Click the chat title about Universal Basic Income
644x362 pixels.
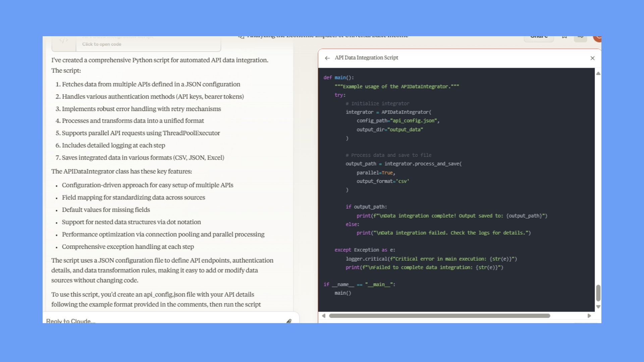(327, 37)
